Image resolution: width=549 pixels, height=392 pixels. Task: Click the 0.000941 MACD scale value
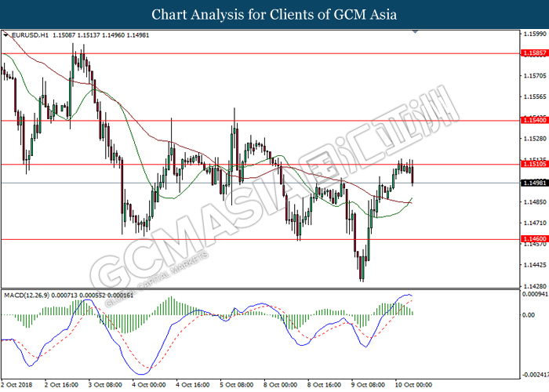coord(536,294)
